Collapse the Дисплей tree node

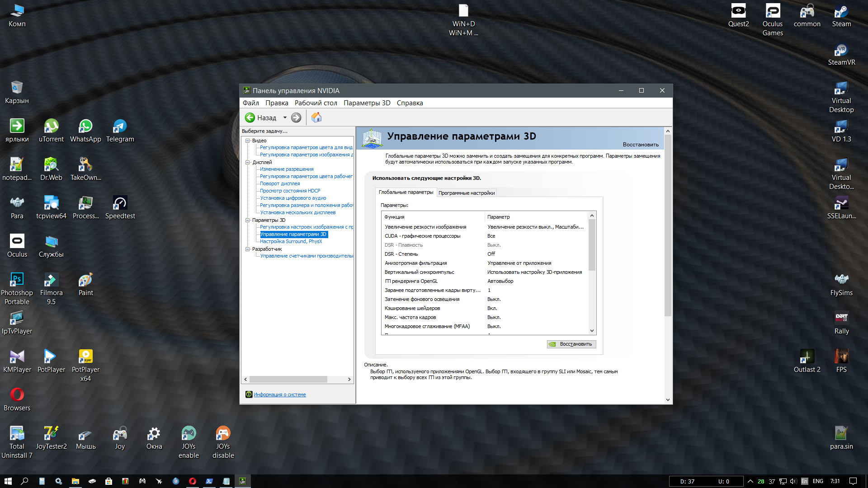(x=247, y=162)
